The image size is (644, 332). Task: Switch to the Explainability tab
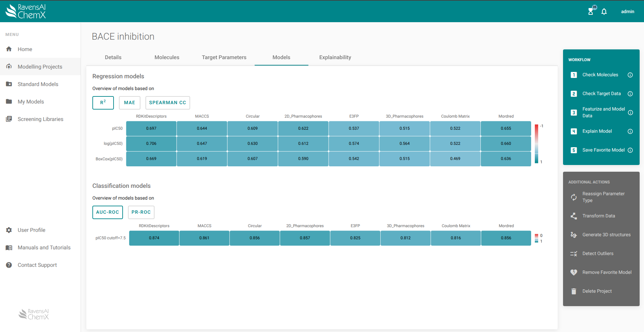coord(335,57)
